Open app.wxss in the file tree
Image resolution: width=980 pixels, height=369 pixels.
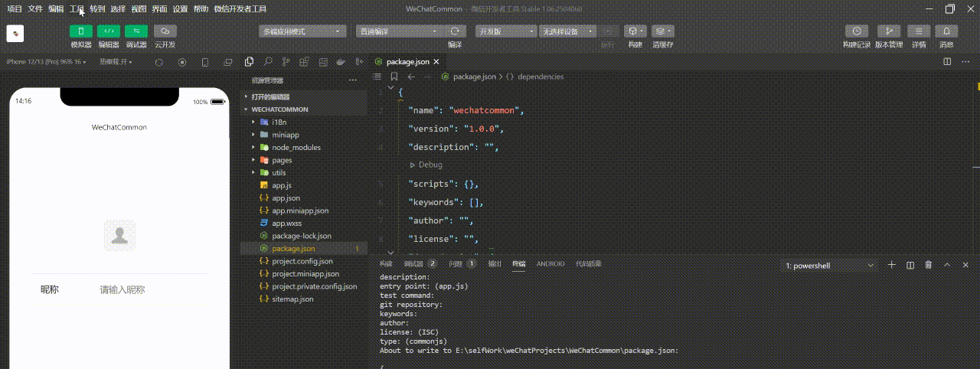tap(304, 224)
